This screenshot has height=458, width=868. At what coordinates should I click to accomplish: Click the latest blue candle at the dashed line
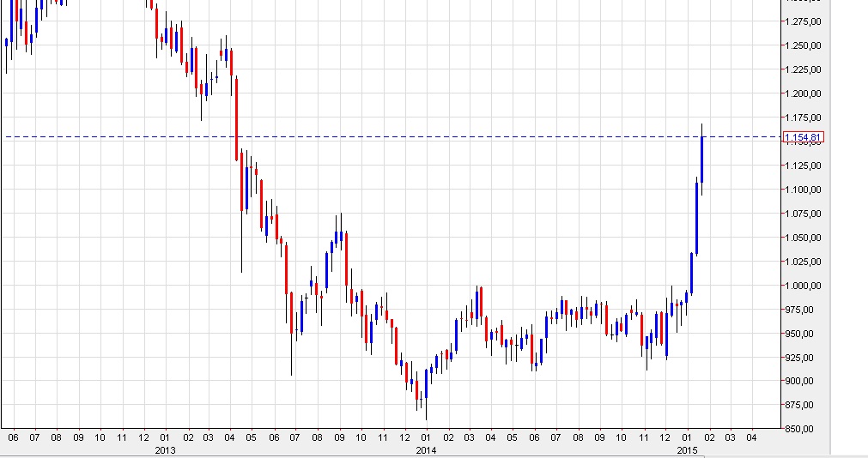(702, 159)
